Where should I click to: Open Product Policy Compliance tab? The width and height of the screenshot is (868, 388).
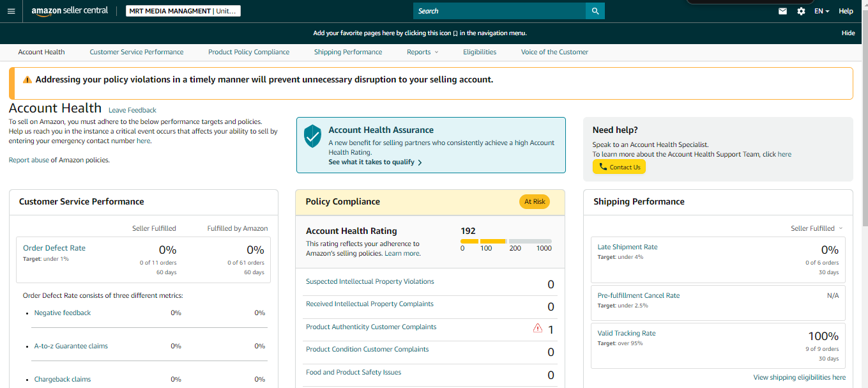point(248,52)
